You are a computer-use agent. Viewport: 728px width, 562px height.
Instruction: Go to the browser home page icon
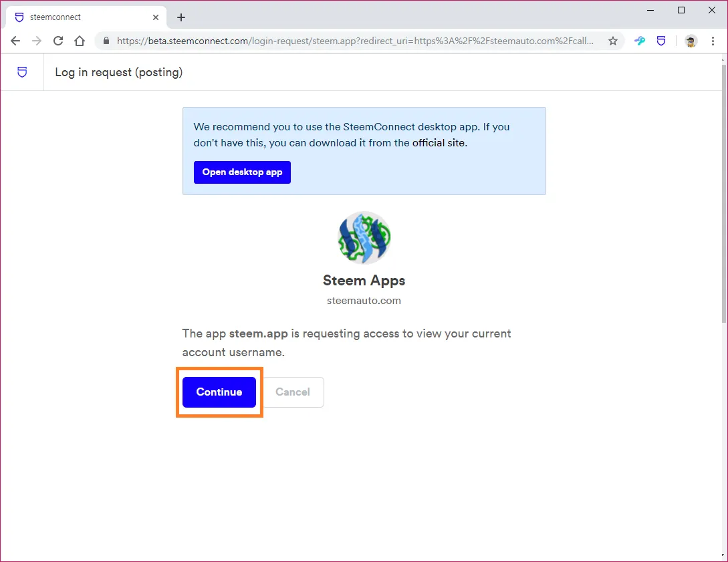click(80, 41)
